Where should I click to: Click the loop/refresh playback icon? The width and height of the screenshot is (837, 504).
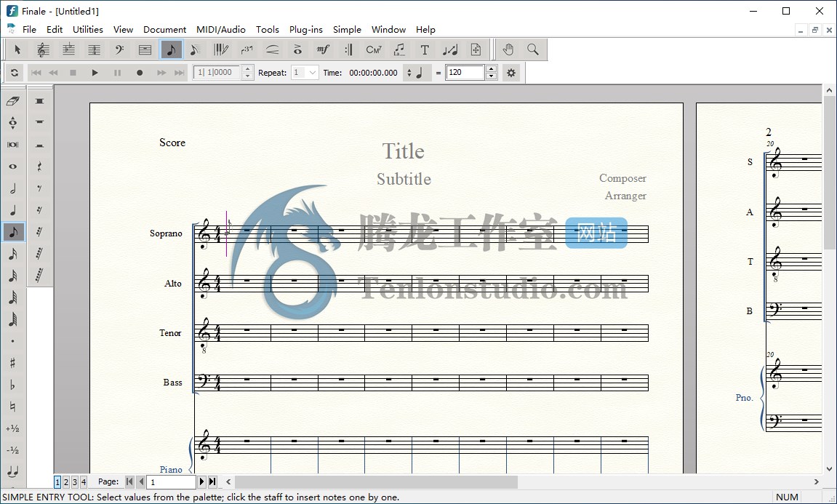[x=15, y=73]
